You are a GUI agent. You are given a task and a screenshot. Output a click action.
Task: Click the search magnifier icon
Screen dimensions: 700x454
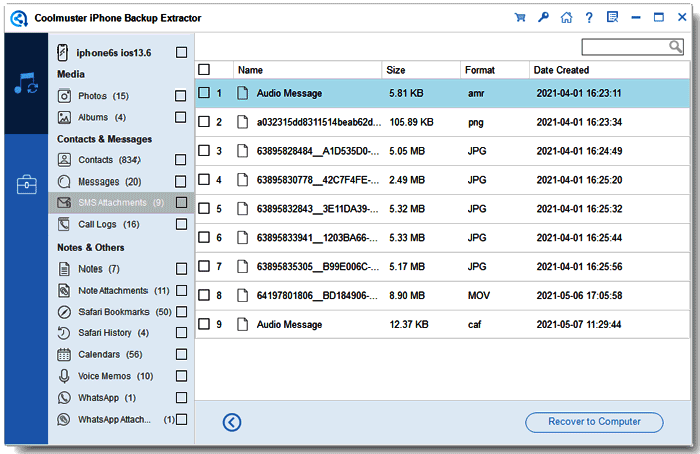(x=675, y=46)
